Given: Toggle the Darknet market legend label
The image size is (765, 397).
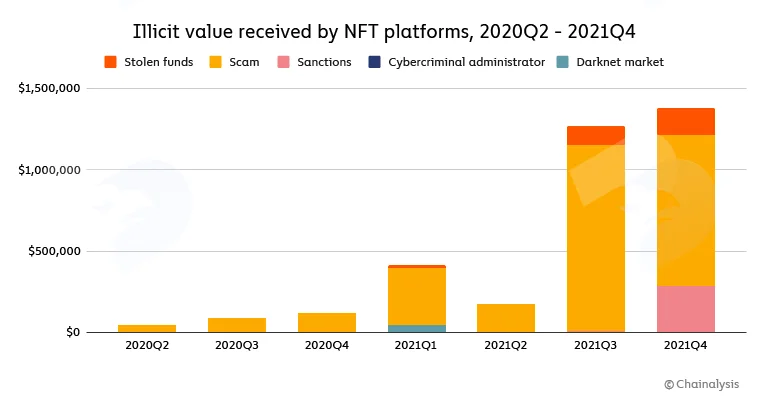Looking at the screenshot, I should click(620, 62).
